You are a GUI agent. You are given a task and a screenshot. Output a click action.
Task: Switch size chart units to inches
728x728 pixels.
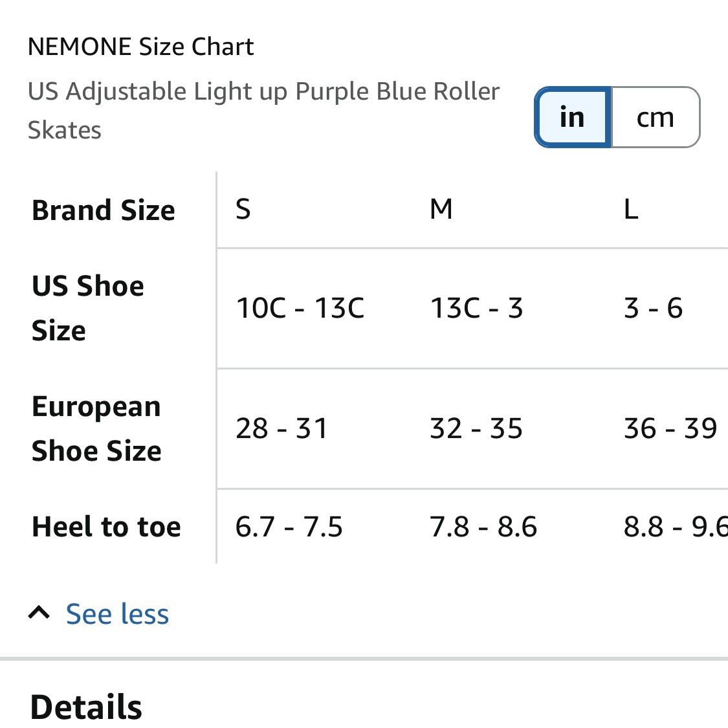tap(573, 117)
